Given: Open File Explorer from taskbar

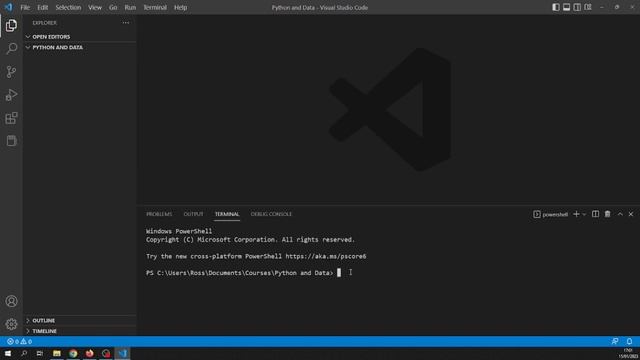Looking at the screenshot, I should pos(57,353).
